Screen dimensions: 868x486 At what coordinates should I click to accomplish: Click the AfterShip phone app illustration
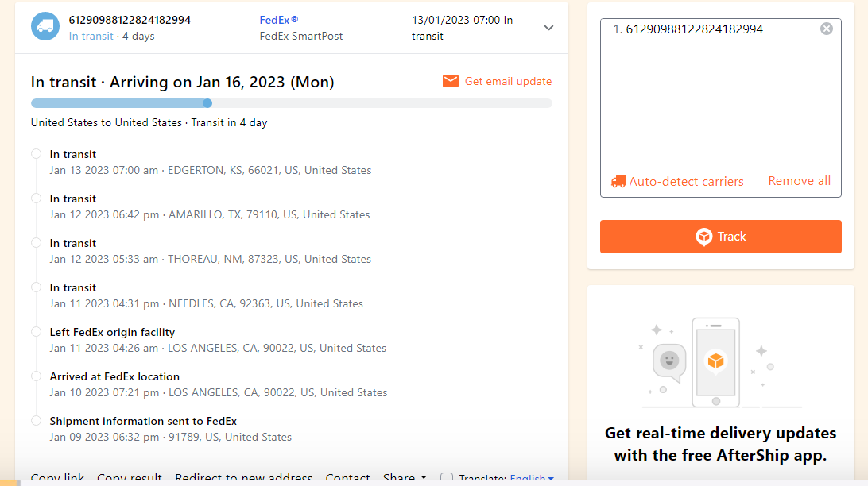715,361
